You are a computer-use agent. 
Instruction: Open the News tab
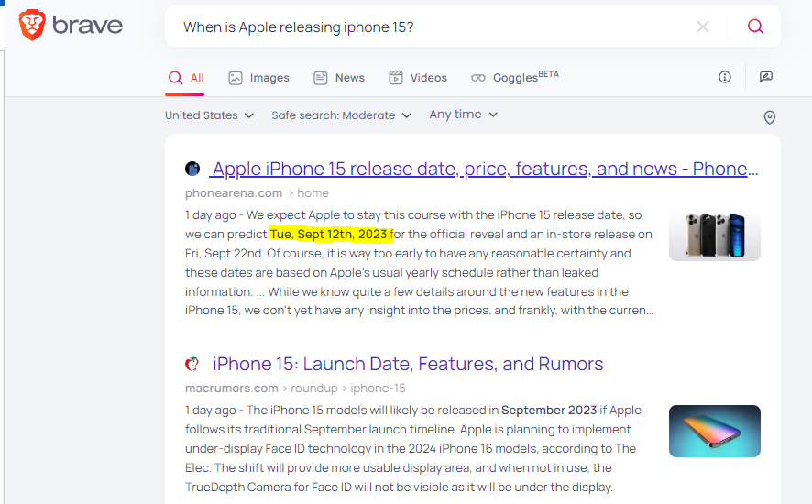[x=339, y=78]
